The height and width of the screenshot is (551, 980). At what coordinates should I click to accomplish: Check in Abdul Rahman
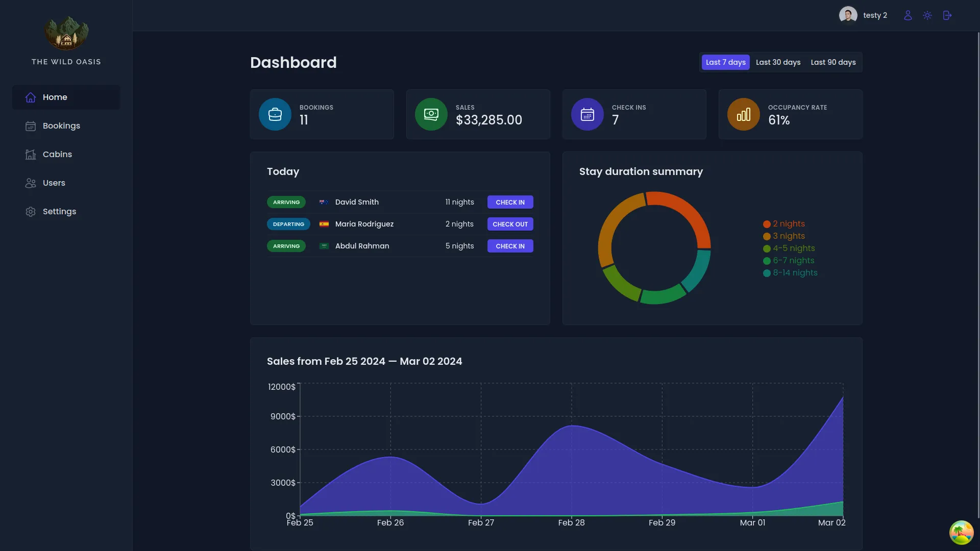[x=510, y=246]
